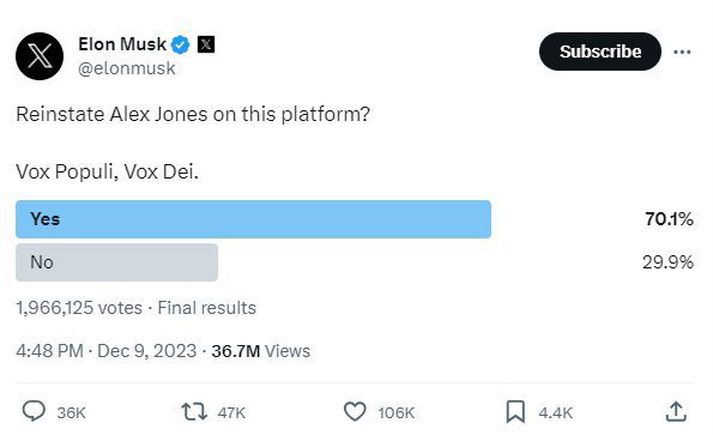This screenshot has height=435, width=713.
Task: Bookmark this post using bookmark icon
Action: (x=515, y=412)
